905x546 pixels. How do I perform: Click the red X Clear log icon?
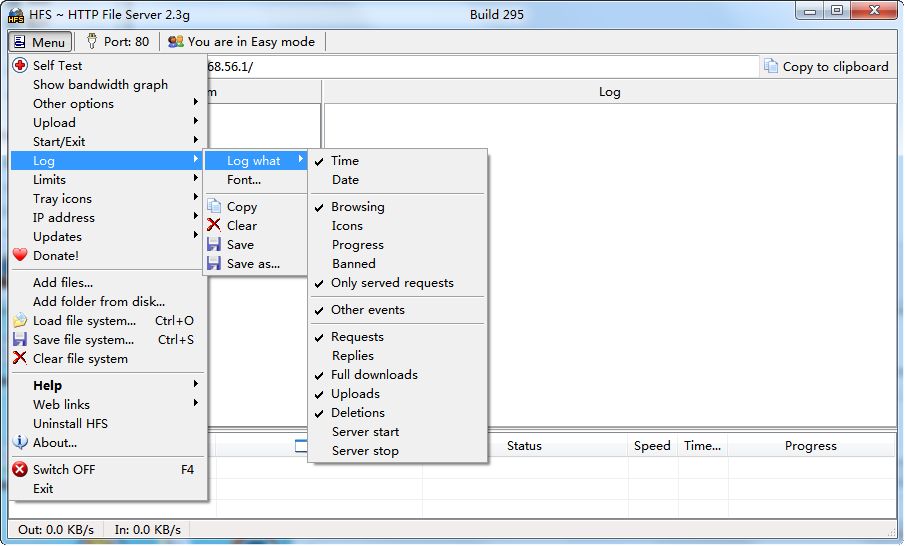click(x=214, y=226)
